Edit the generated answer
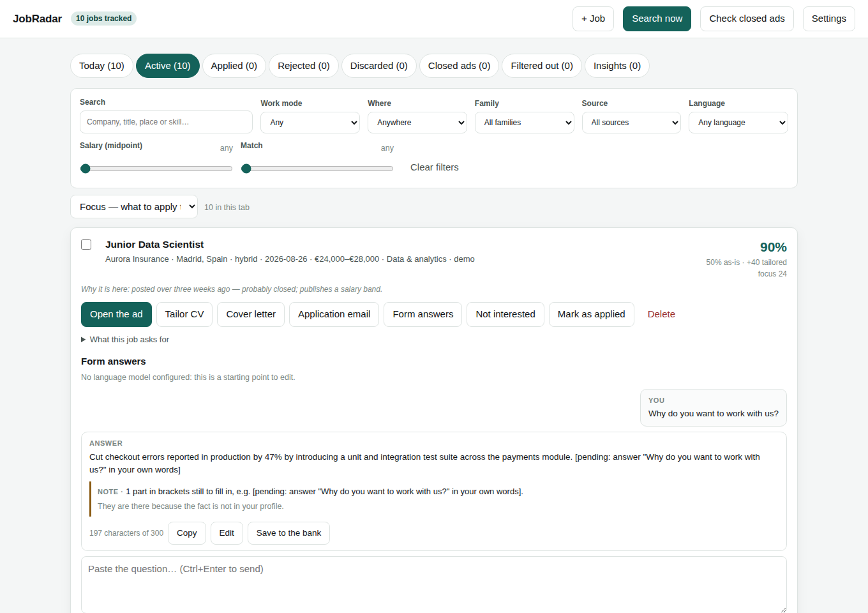Image resolution: width=868 pixels, height=613 pixels. click(227, 533)
